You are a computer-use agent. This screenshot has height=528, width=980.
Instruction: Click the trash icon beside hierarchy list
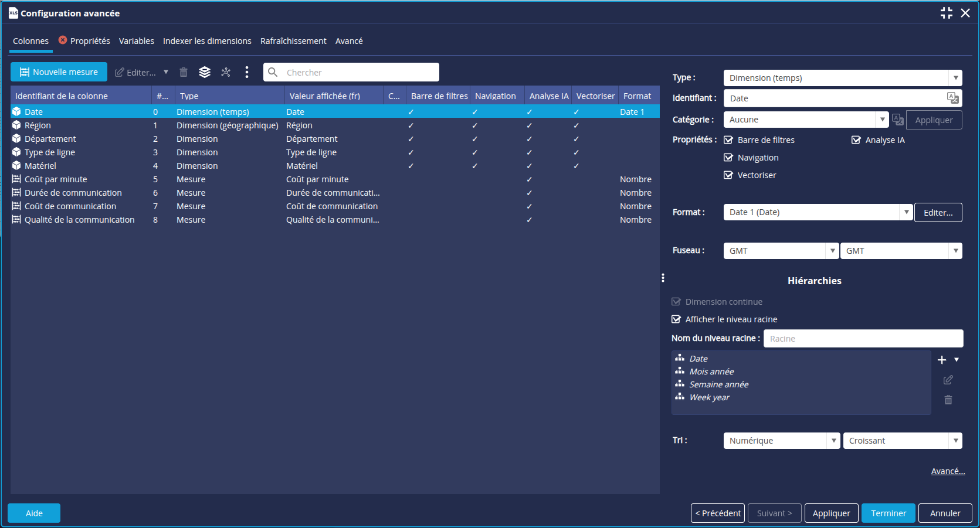(x=948, y=400)
